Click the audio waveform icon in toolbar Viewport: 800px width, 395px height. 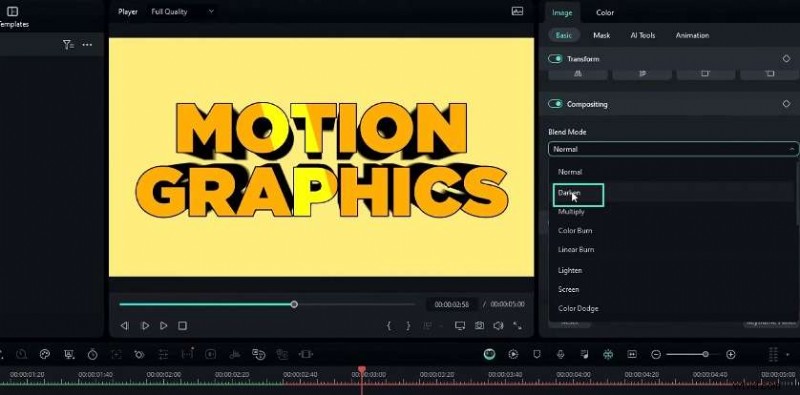coord(235,354)
